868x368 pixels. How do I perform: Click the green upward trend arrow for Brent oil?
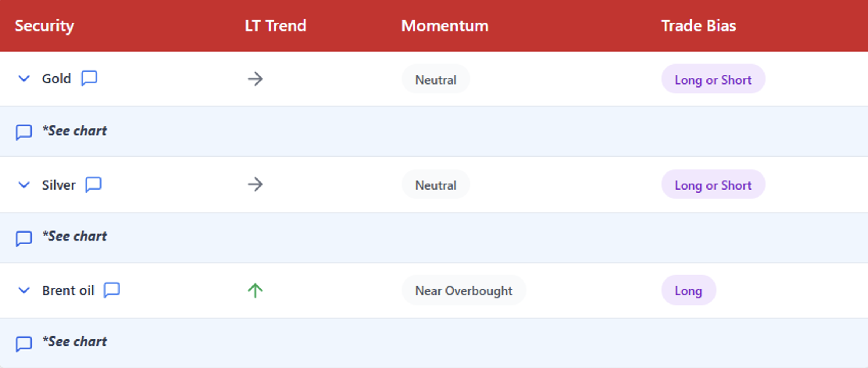point(255,290)
